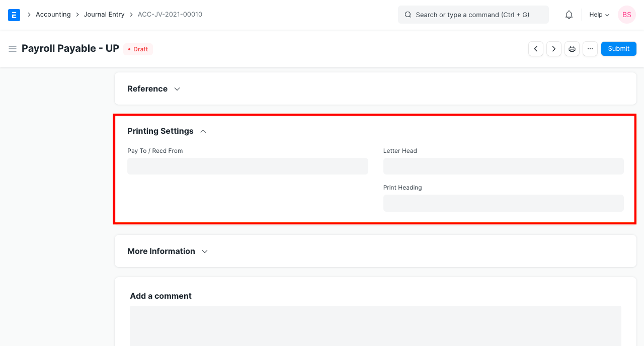
Task: Click the Draft status indicator
Action: point(138,49)
